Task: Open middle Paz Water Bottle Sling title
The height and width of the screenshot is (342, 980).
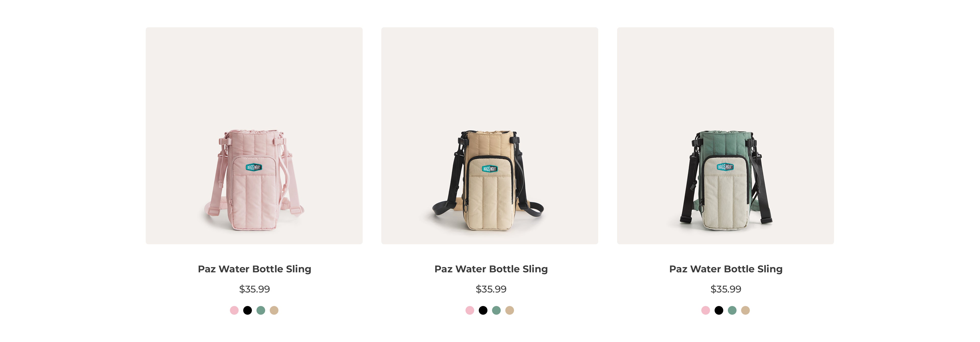Action: (491, 269)
